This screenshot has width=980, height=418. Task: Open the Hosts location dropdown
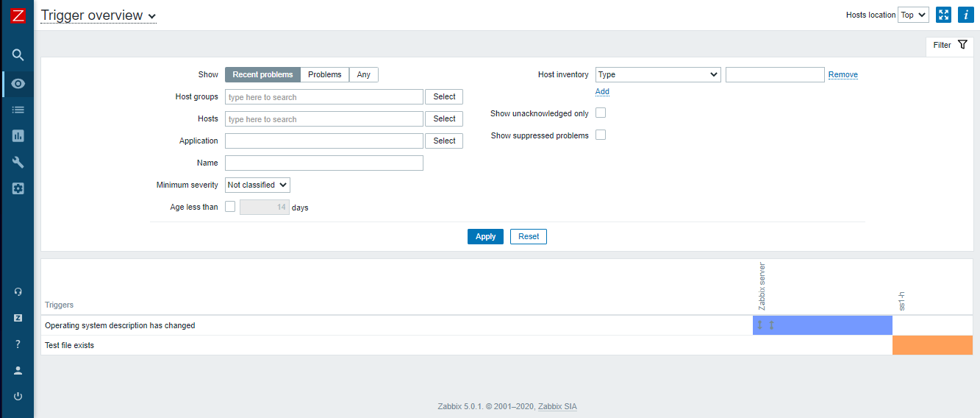[x=914, y=15]
